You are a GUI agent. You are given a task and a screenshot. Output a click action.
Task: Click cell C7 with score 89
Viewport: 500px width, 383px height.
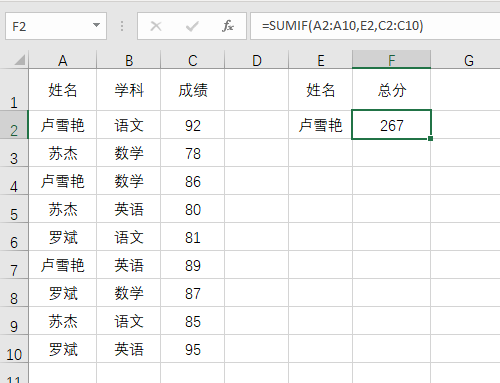[193, 265]
